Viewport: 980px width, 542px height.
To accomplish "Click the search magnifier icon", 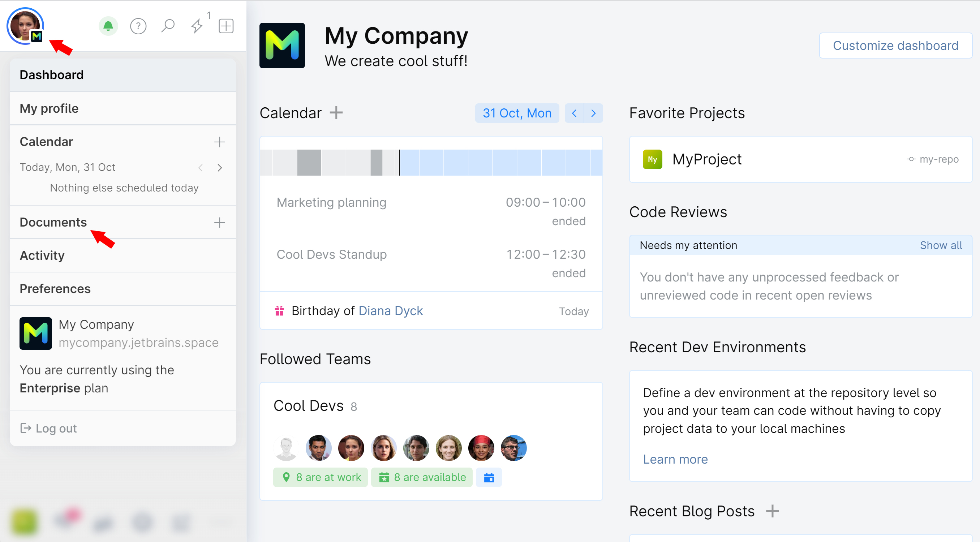I will click(x=167, y=26).
